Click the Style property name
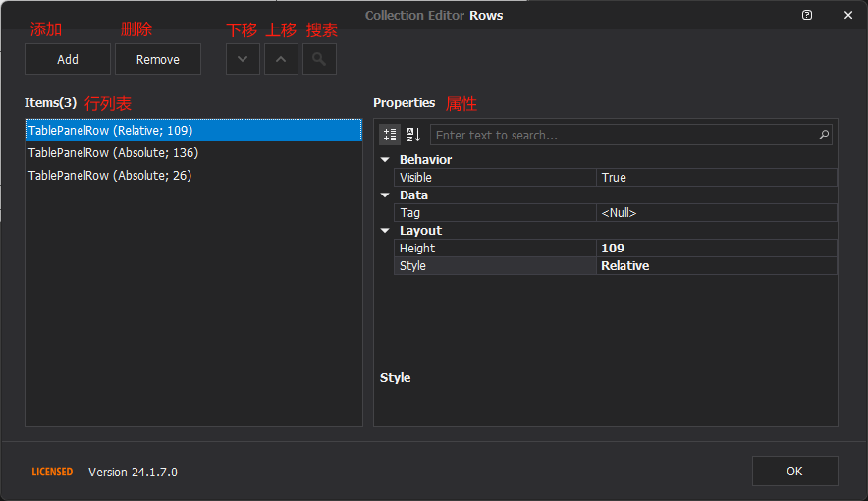 click(x=495, y=265)
